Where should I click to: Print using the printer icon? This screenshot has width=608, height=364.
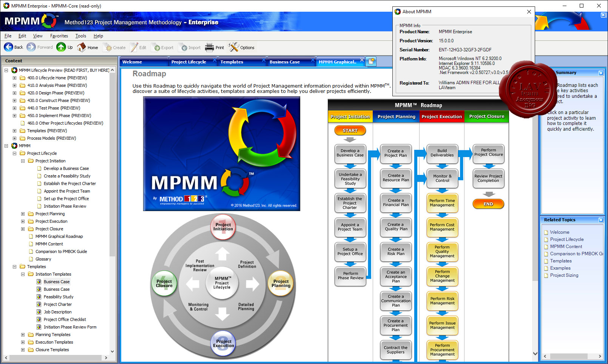210,47
